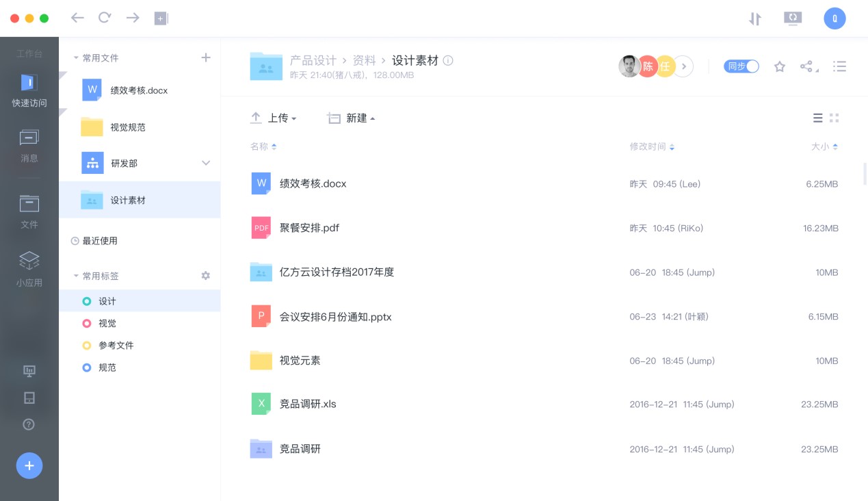Open the 小应用 mini apps icon
The height and width of the screenshot is (501, 868).
pyautogui.click(x=29, y=268)
